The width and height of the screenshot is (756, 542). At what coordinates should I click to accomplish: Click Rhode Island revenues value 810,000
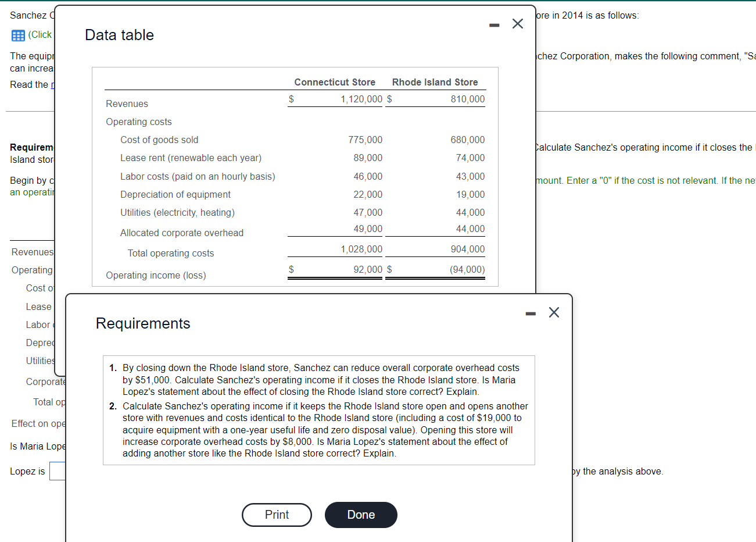[468, 99]
